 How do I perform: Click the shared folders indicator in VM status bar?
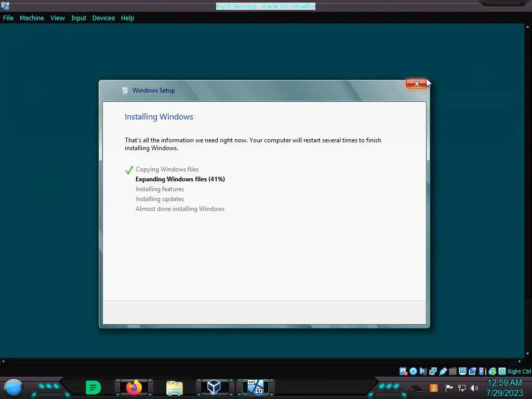pyautogui.click(x=453, y=371)
